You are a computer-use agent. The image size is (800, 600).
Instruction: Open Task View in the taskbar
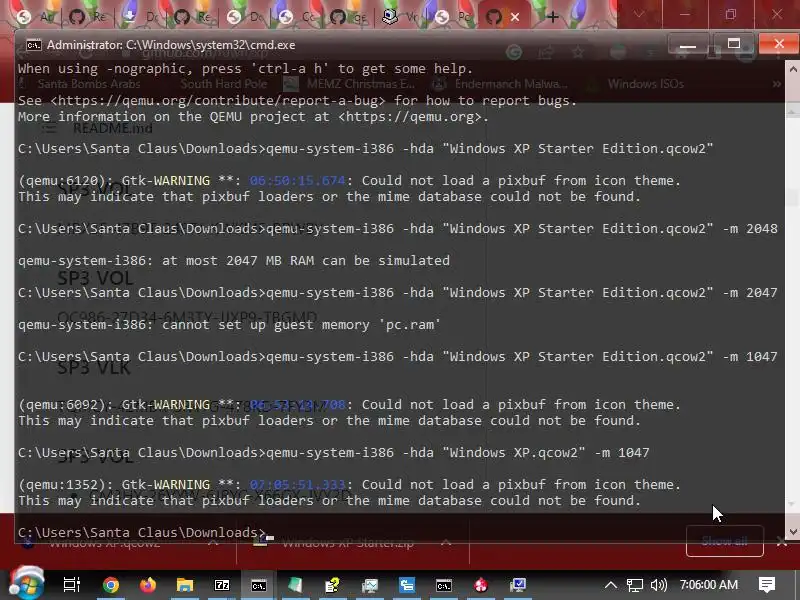click(x=72, y=585)
